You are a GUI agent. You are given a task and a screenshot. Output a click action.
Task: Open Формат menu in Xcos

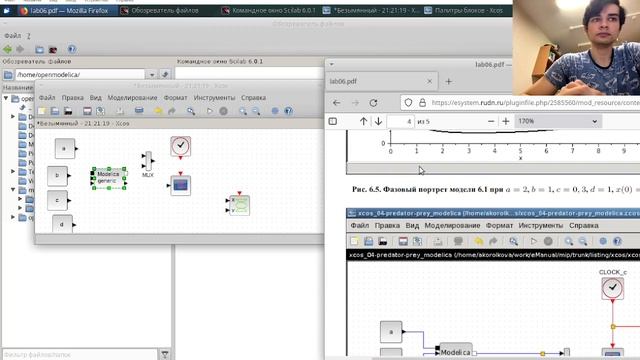176,98
